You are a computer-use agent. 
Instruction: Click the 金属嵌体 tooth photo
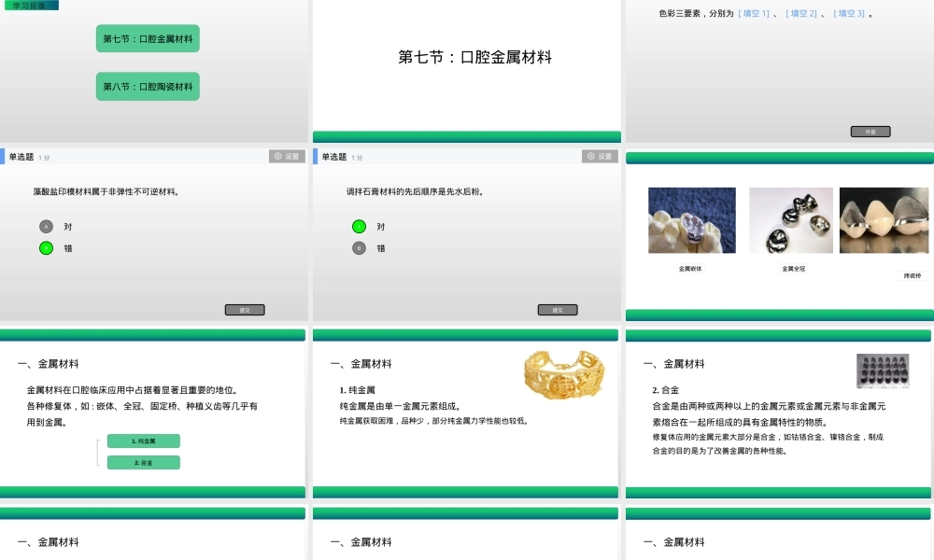(x=692, y=220)
